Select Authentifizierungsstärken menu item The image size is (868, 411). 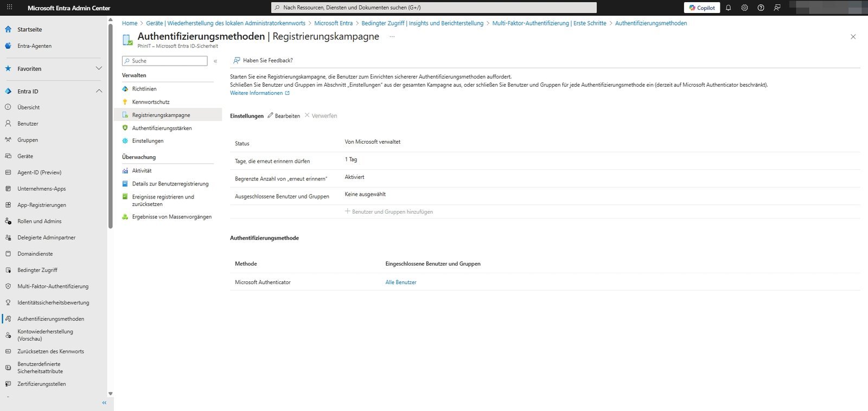tap(162, 128)
